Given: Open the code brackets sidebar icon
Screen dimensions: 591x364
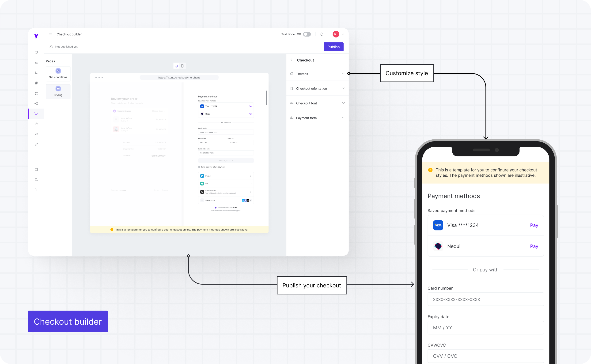Looking at the screenshot, I should [x=36, y=124].
